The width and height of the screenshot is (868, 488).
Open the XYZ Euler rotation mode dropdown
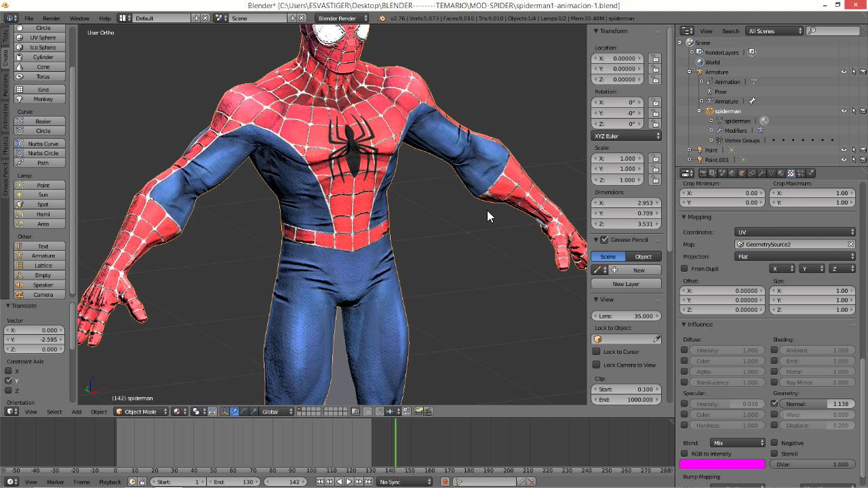[x=626, y=136]
